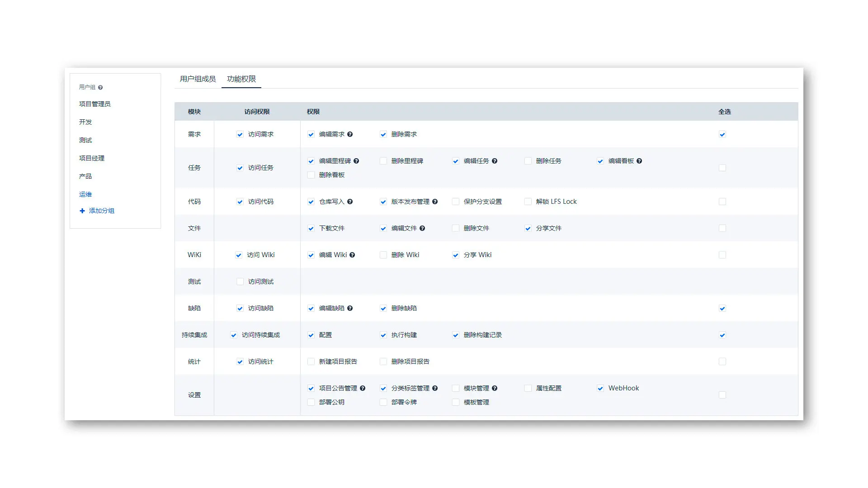This screenshot has width=868, height=488.
Task: Uncheck the WebHook permission
Action: [600, 388]
